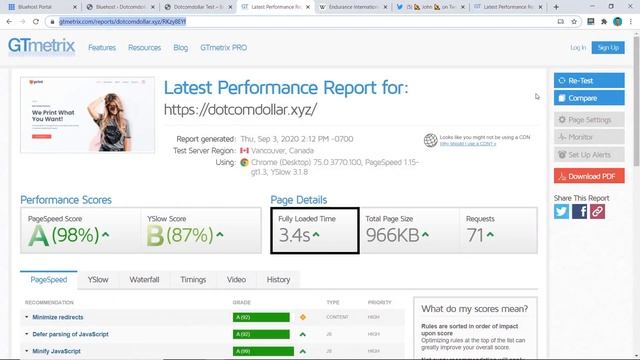Switch to the Twitter browser tab
Viewport: 640px width, 360px height.
(431, 7)
